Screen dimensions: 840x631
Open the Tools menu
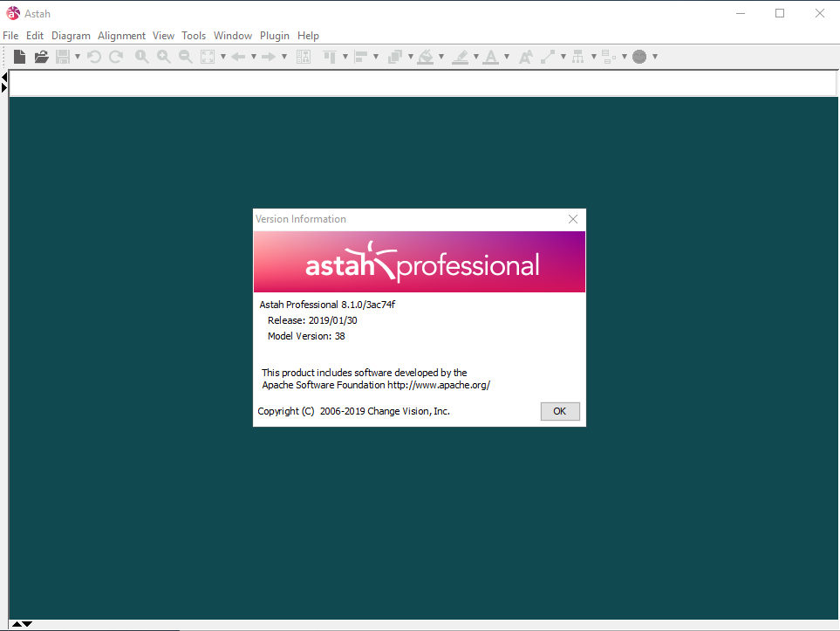pos(194,36)
